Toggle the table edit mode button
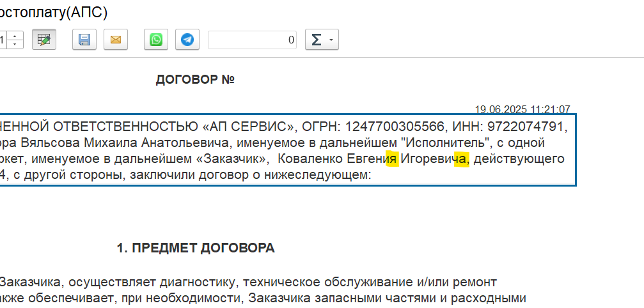The image size is (644, 308). pyautogui.click(x=44, y=40)
